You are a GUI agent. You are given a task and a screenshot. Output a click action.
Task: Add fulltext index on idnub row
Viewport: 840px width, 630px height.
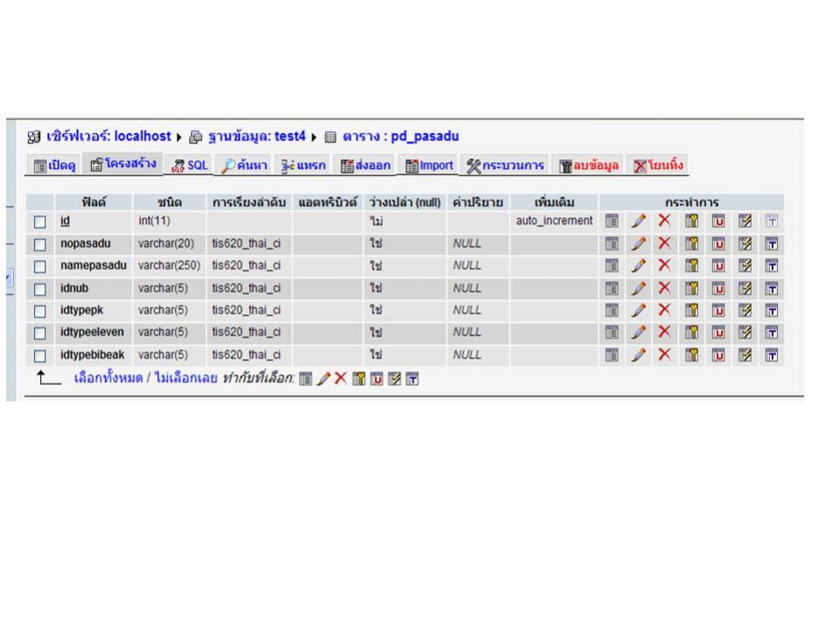point(772,289)
